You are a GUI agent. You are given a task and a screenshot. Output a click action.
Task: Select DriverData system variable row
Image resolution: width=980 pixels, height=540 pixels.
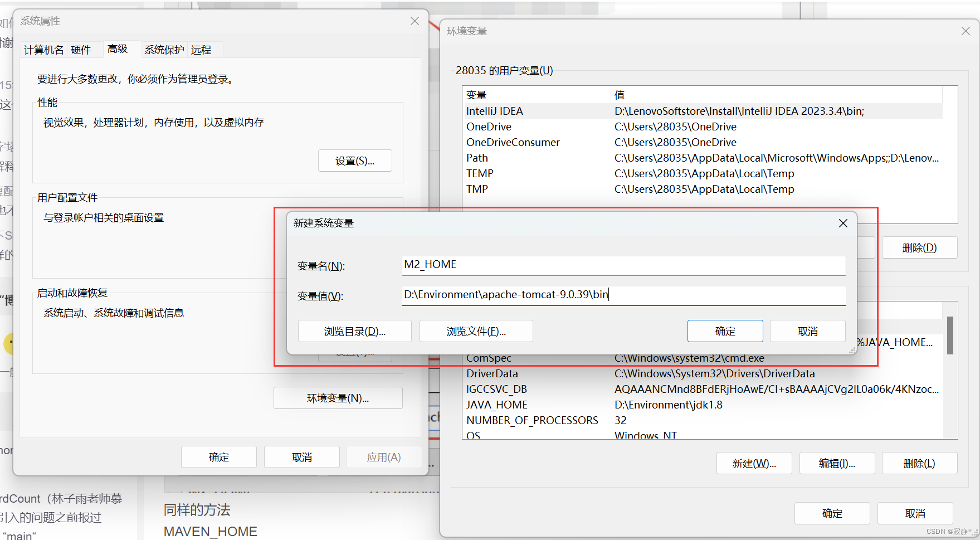pos(703,373)
